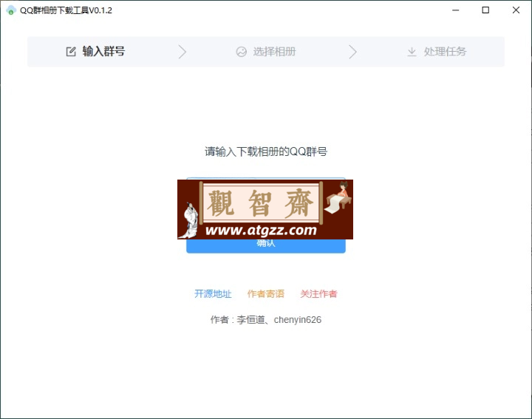The image size is (532, 419).
Task: Select the 输入群号 step label
Action: (103, 52)
